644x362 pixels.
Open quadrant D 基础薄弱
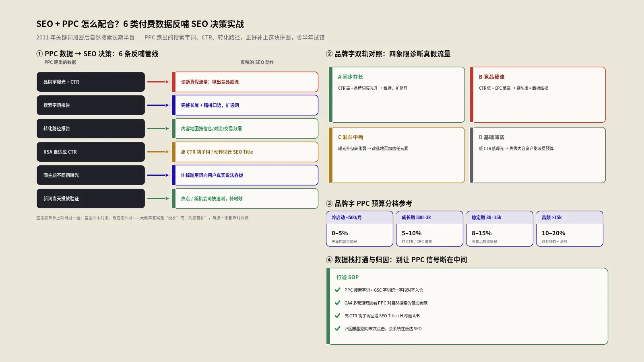538,155
